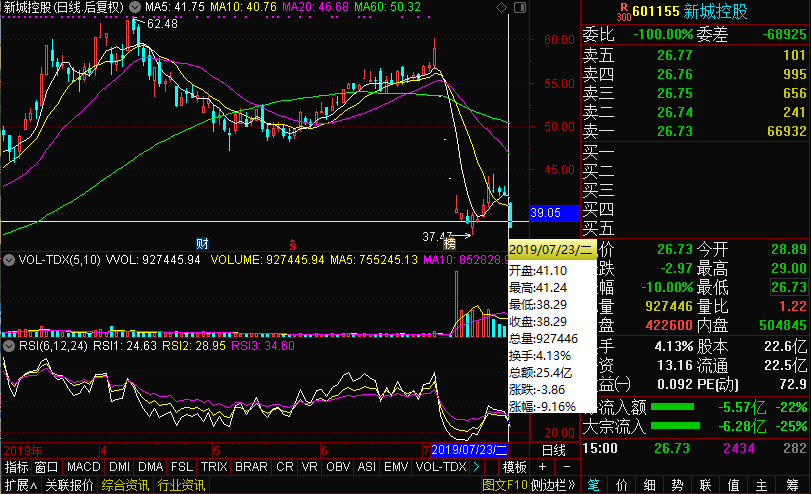Open the VOL-TDX indicator dropdown arrow
The width and height of the screenshot is (811, 494).
[7, 260]
